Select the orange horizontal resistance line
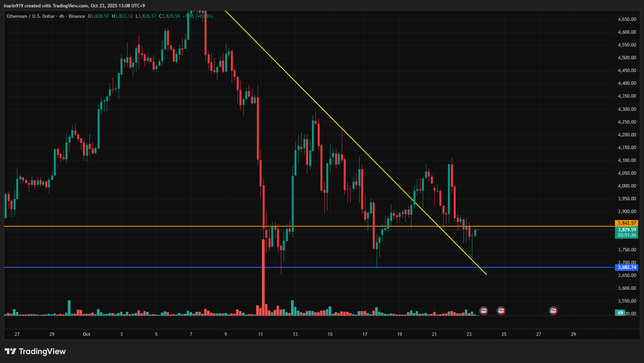This screenshot has height=363, width=644. point(155,226)
